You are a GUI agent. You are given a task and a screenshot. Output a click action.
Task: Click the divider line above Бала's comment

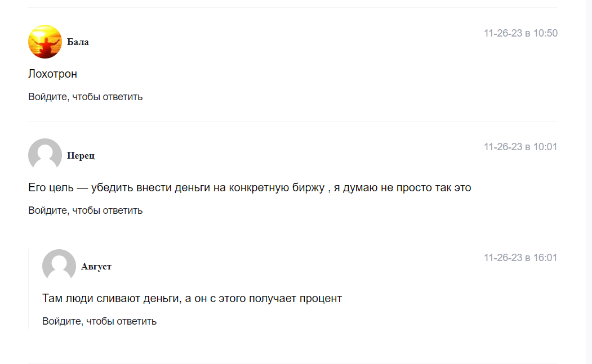click(x=293, y=8)
